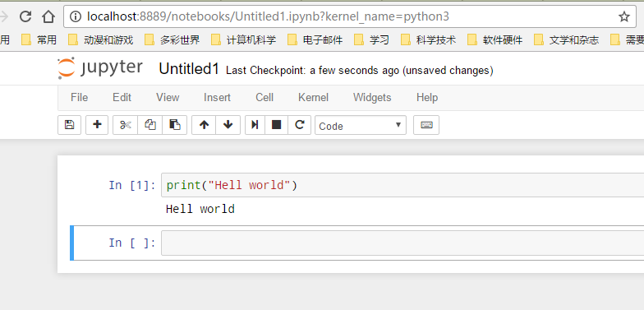Interrupt the kernel with stop icon
Image resolution: width=644 pixels, height=310 pixels.
click(x=276, y=125)
